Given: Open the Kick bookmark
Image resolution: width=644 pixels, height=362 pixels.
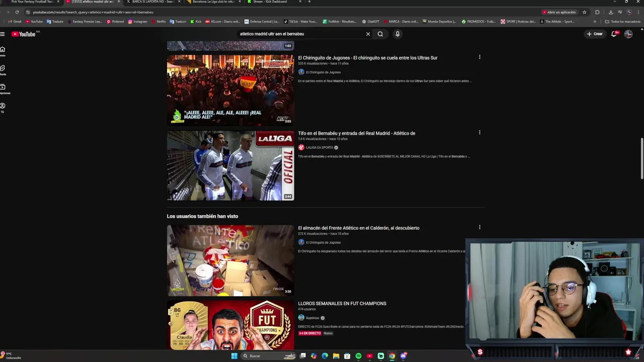Looking at the screenshot, I should tap(196, 22).
